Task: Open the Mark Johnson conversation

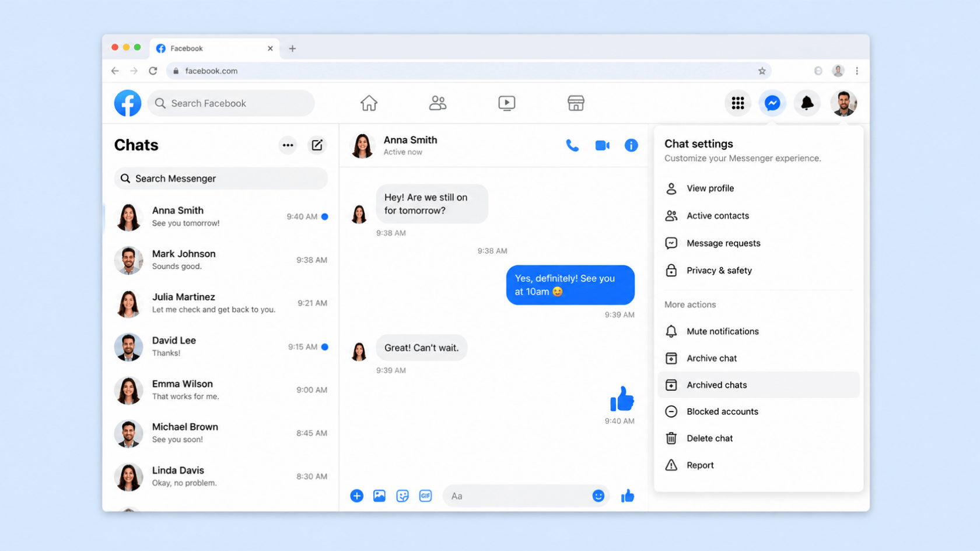Action: [x=220, y=260]
